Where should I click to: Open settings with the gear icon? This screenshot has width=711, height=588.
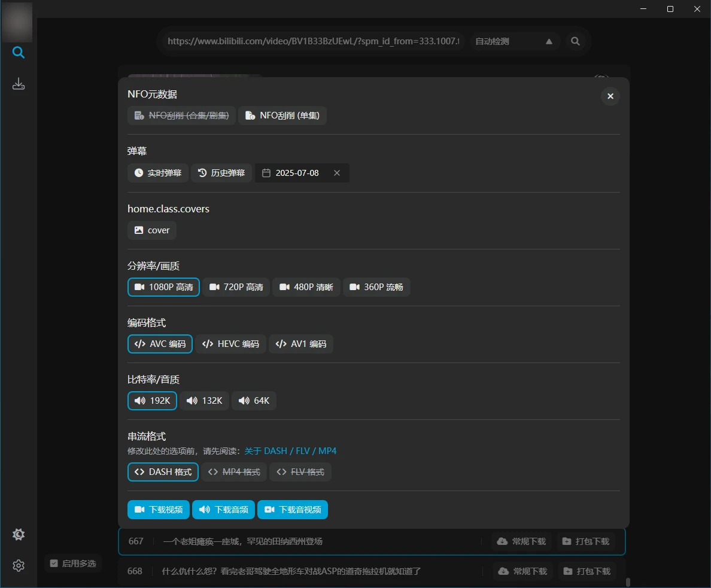[x=19, y=565]
